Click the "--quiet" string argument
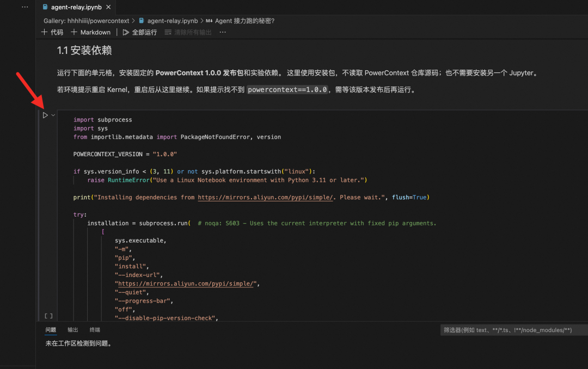The height and width of the screenshot is (369, 588). [x=132, y=292]
